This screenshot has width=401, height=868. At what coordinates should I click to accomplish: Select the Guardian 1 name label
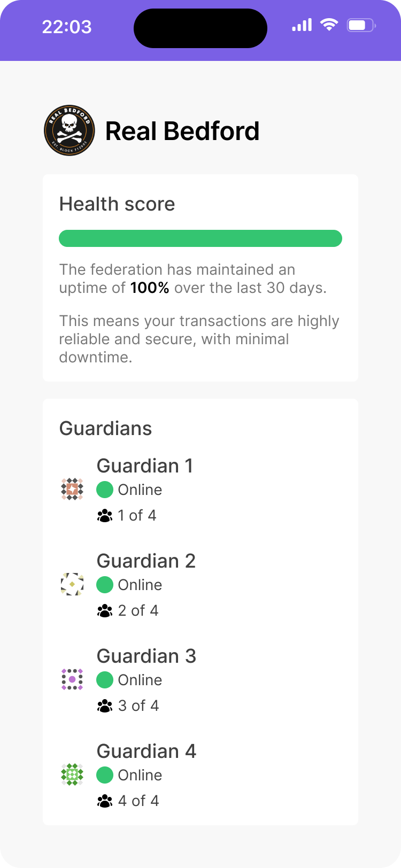(145, 466)
